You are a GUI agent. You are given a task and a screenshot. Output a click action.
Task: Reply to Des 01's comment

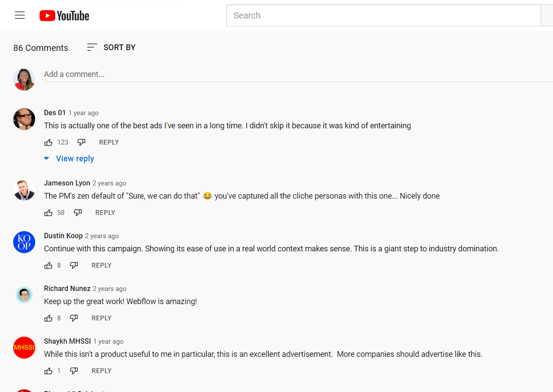pos(109,142)
